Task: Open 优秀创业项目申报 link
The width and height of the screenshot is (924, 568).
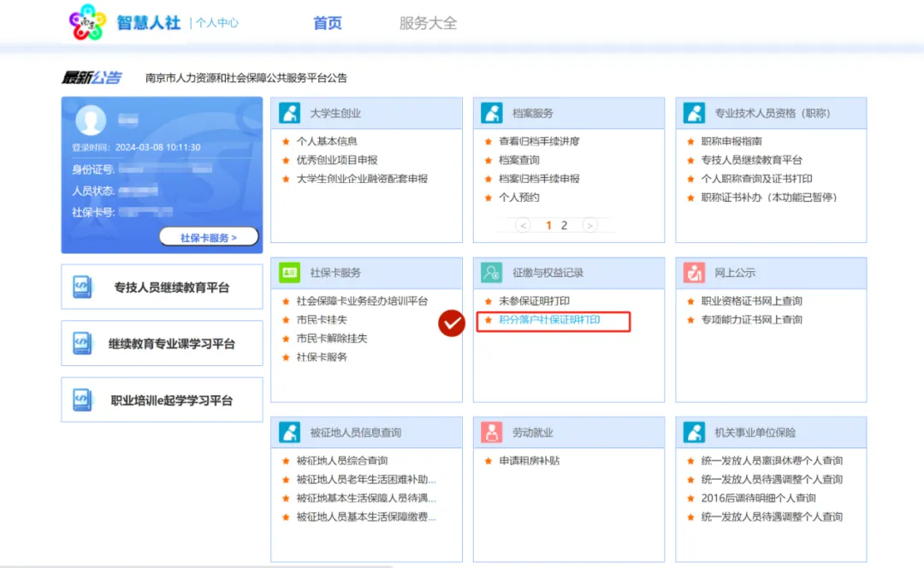Action: pos(336,160)
